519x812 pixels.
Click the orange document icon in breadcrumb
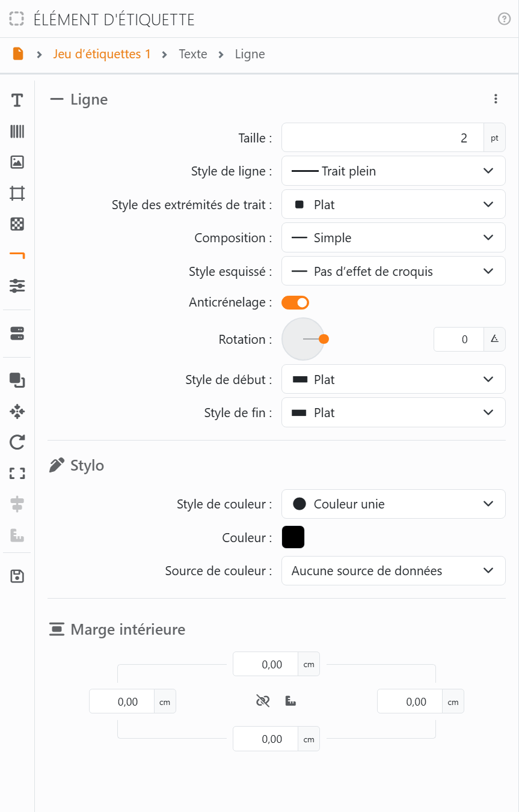tap(18, 54)
